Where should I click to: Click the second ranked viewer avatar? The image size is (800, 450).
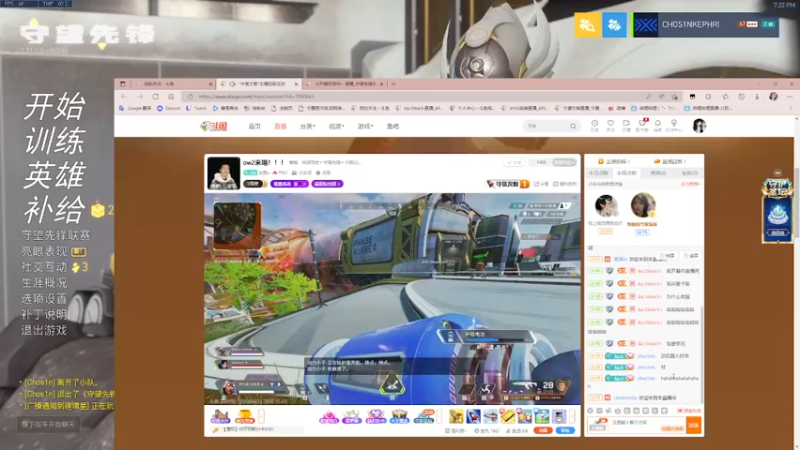coord(642,205)
